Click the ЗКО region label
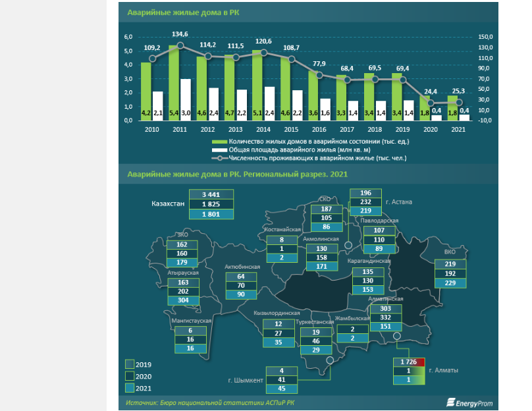The image size is (532, 411). pos(182,234)
